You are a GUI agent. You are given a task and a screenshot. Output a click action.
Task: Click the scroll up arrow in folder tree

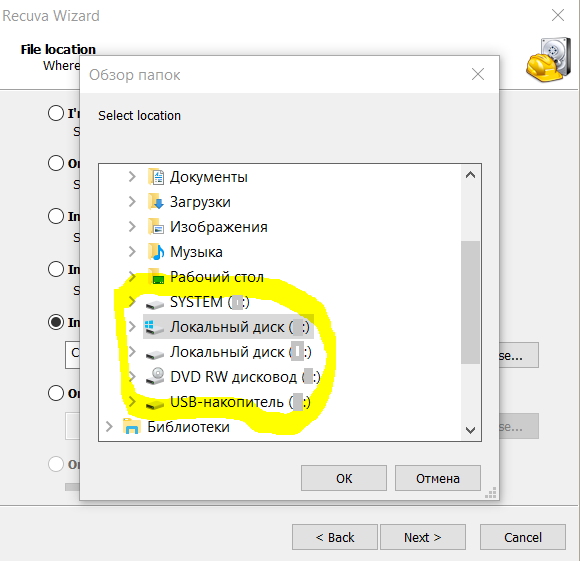[x=471, y=175]
